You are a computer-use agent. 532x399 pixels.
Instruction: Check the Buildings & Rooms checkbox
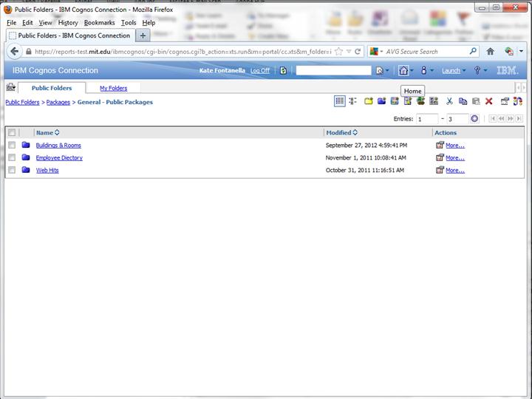pyautogui.click(x=12, y=146)
